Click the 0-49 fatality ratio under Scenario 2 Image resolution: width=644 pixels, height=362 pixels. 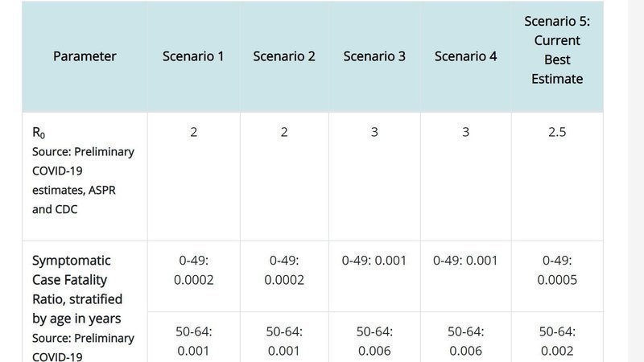pos(284,270)
